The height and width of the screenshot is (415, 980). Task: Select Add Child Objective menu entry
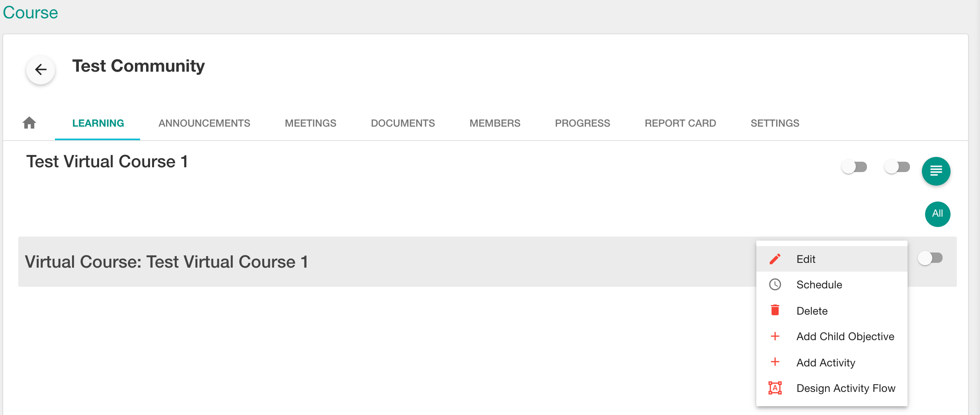point(832,336)
